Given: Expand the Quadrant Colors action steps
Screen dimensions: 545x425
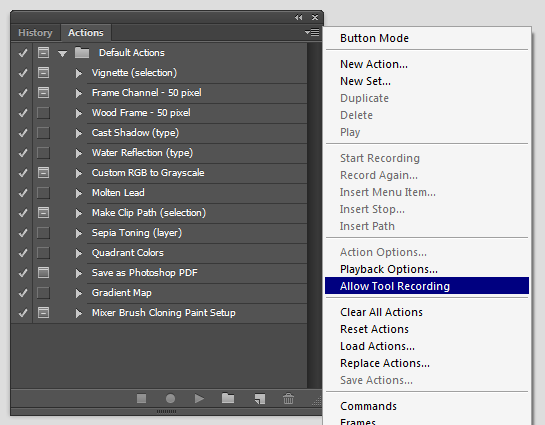Looking at the screenshot, I should pyautogui.click(x=79, y=253).
